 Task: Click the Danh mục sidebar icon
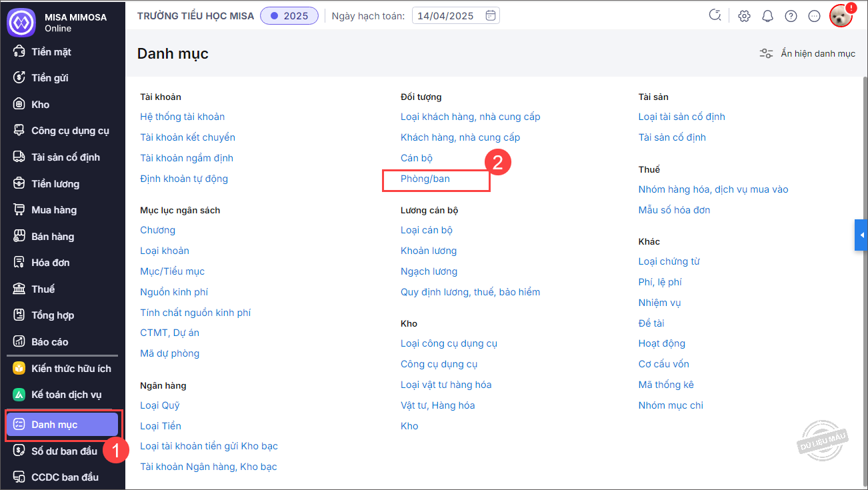pos(19,425)
